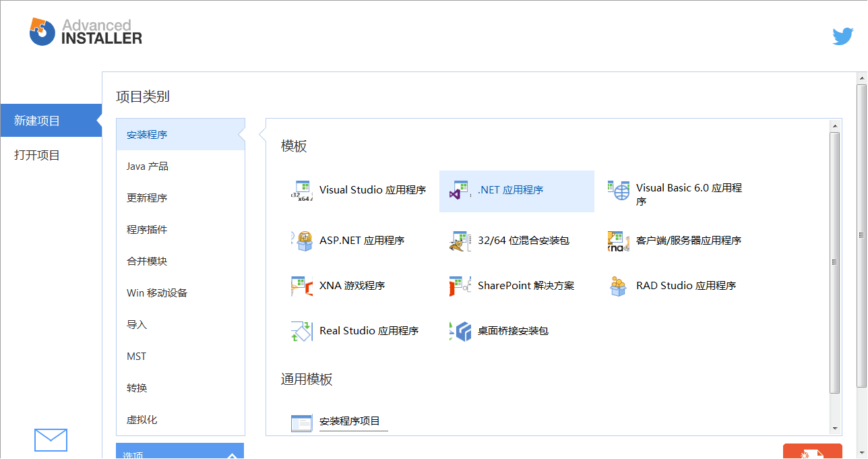Pick the ASP.NET 应用程序 label
The height and width of the screenshot is (459, 868).
pos(362,241)
